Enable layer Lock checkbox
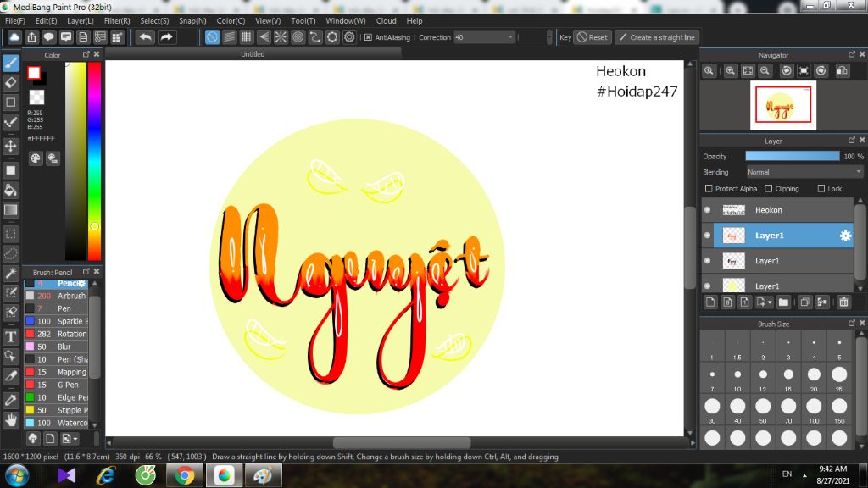 tap(821, 189)
